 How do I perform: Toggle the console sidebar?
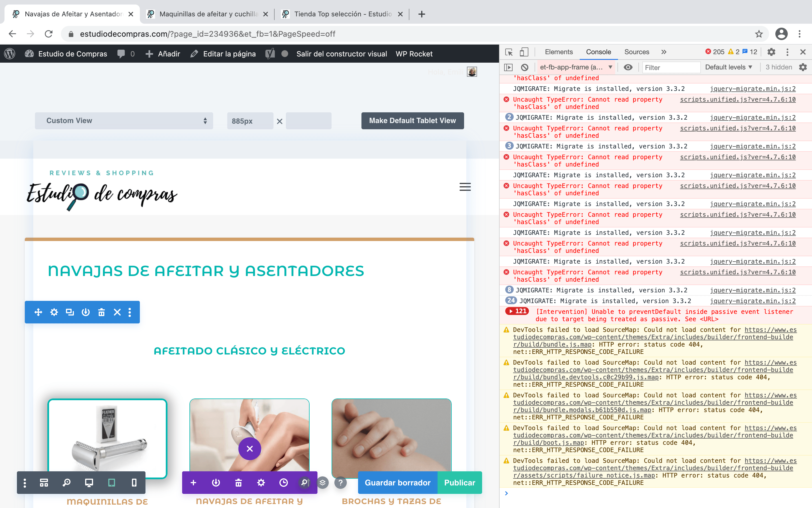508,67
